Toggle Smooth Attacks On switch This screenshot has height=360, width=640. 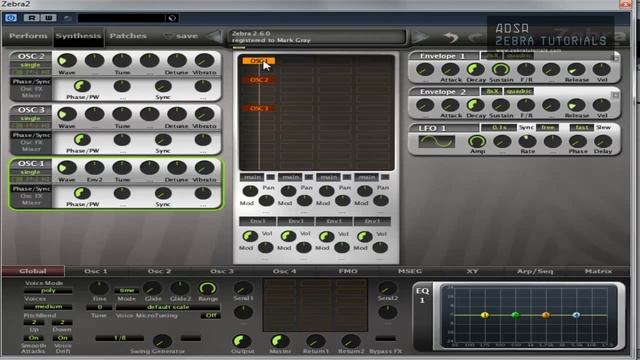[33, 338]
